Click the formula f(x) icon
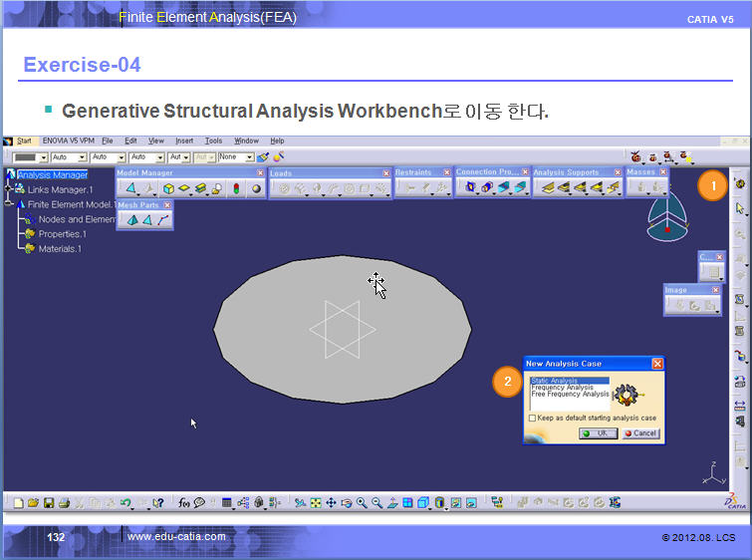This screenshot has width=752, height=560. (x=184, y=503)
